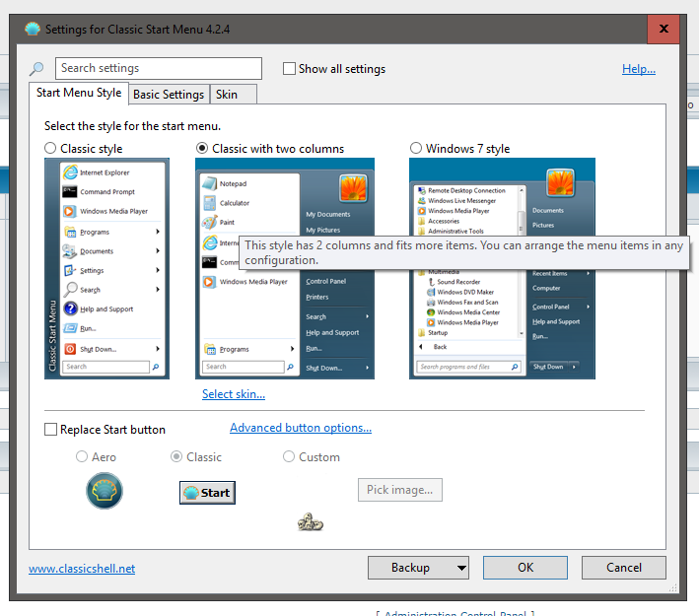
Task: Select Classic with two columns radio
Action: point(202,148)
